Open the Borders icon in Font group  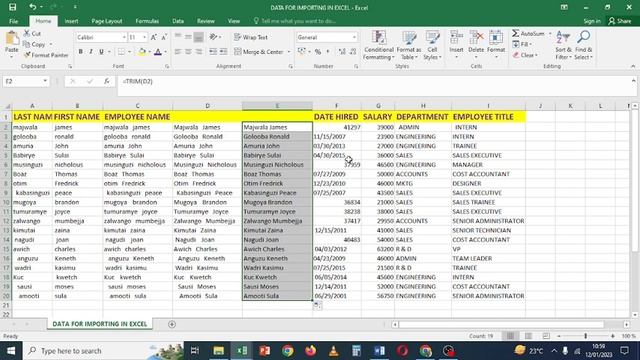tap(122, 52)
